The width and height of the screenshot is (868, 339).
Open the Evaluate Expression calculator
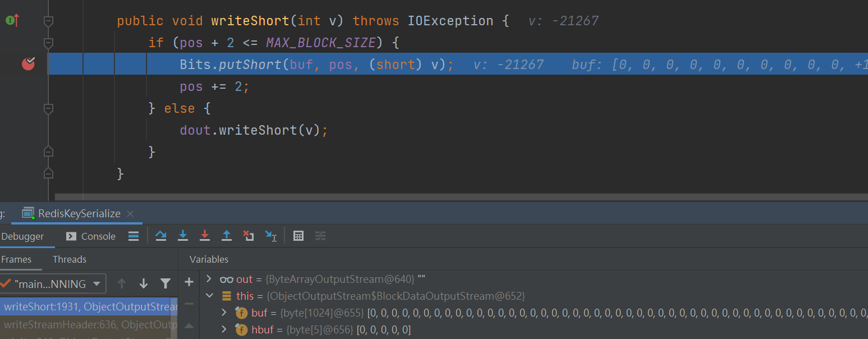[298, 236]
